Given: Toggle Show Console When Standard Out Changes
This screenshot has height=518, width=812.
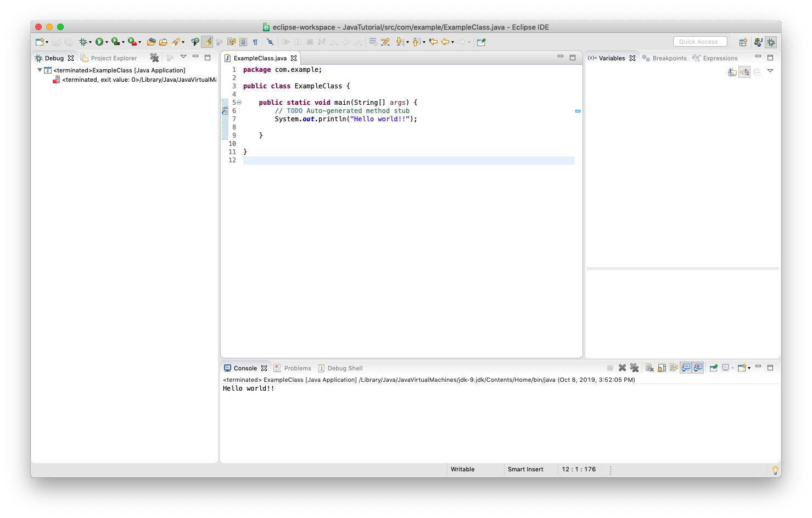Looking at the screenshot, I should [686, 368].
